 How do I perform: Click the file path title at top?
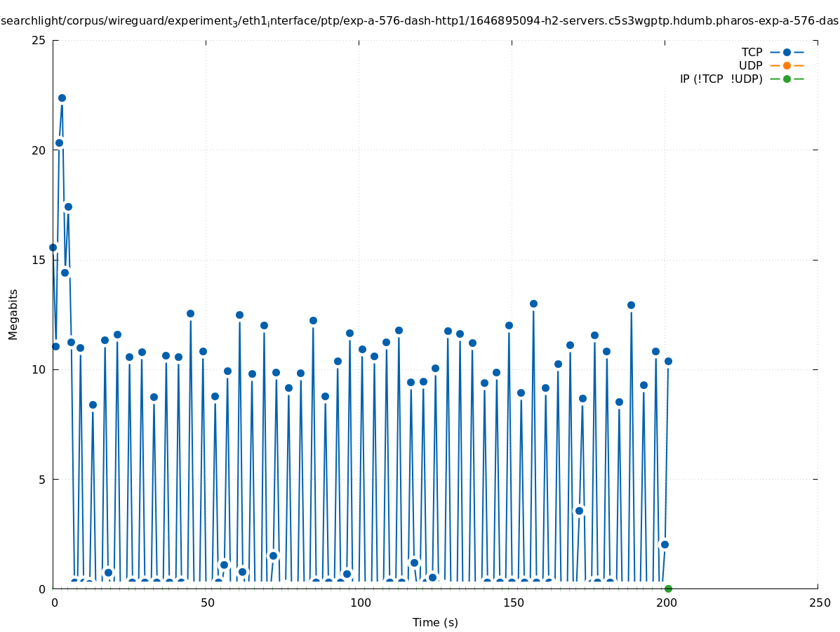pos(420,21)
